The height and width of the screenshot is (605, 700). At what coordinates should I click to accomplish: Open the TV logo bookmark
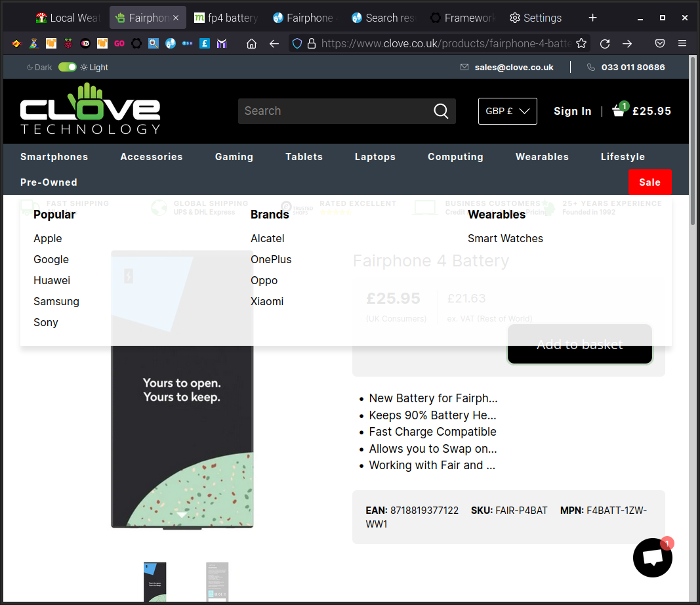point(85,43)
